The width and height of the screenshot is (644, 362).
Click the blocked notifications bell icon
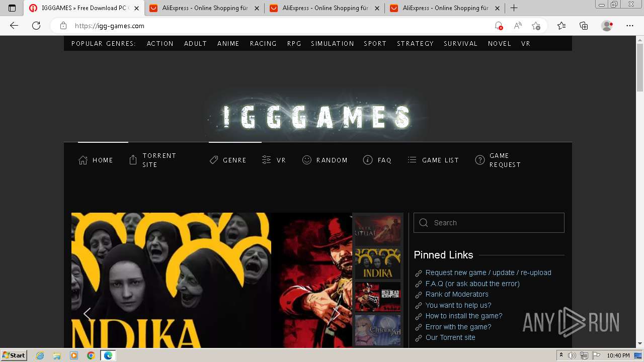tap(498, 26)
